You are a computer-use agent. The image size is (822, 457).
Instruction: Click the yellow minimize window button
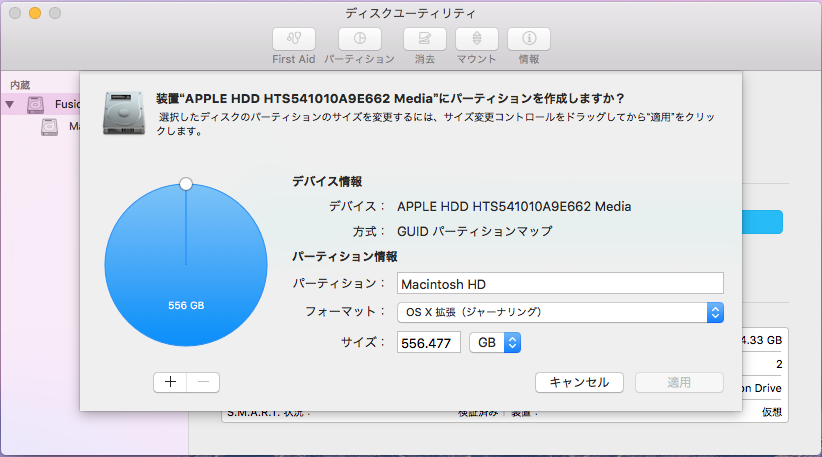pyautogui.click(x=35, y=13)
